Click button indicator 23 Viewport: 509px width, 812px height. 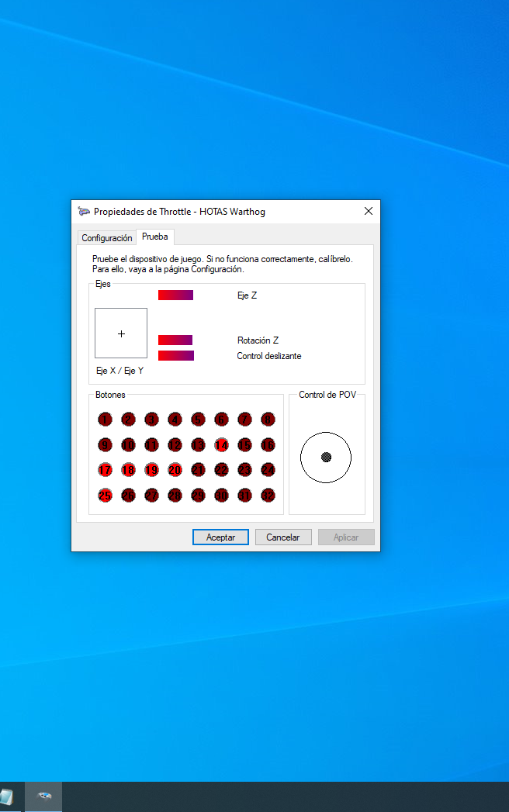pyautogui.click(x=244, y=470)
